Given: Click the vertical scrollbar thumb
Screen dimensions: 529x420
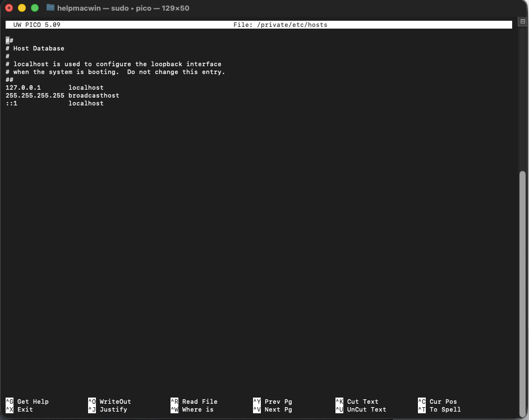Looking at the screenshot, I should (x=523, y=294).
